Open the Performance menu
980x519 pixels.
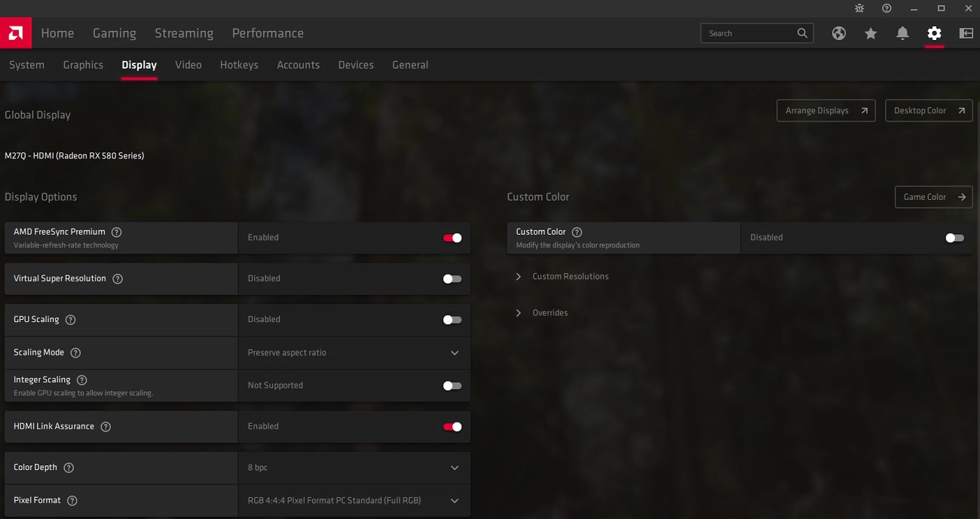268,33
